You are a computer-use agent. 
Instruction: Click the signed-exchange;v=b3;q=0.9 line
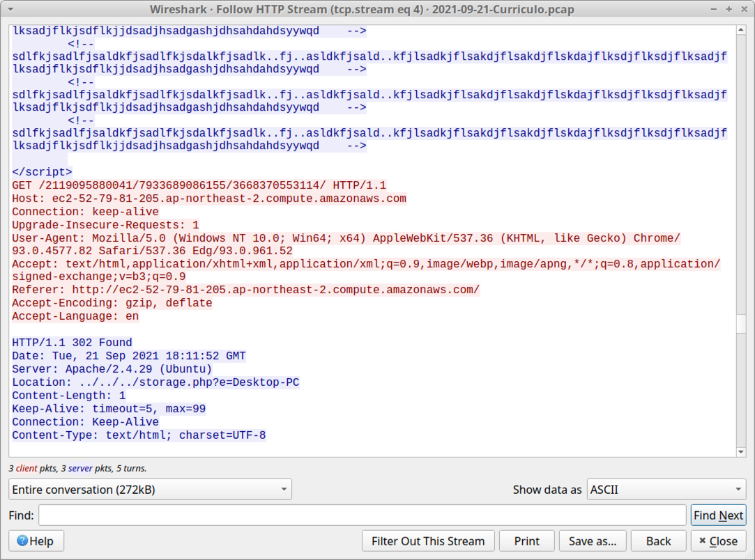(x=99, y=277)
